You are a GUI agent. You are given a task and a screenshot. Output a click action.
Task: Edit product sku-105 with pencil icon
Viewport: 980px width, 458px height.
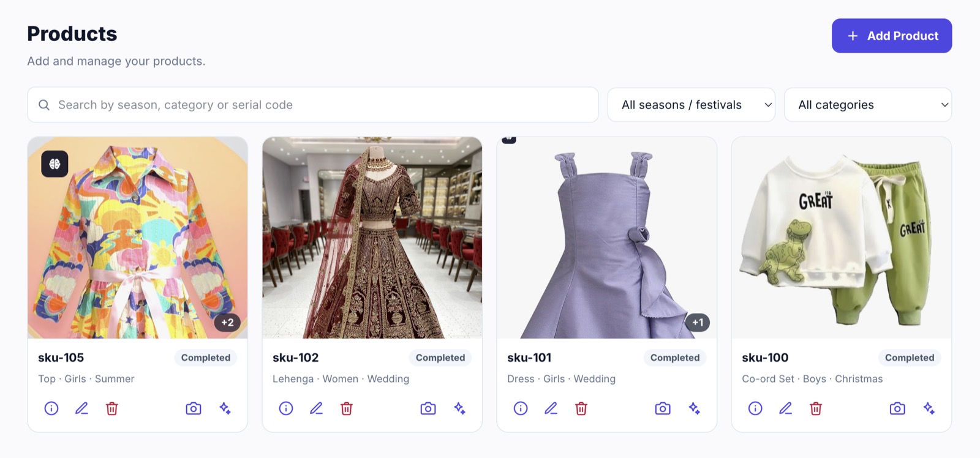[81, 408]
